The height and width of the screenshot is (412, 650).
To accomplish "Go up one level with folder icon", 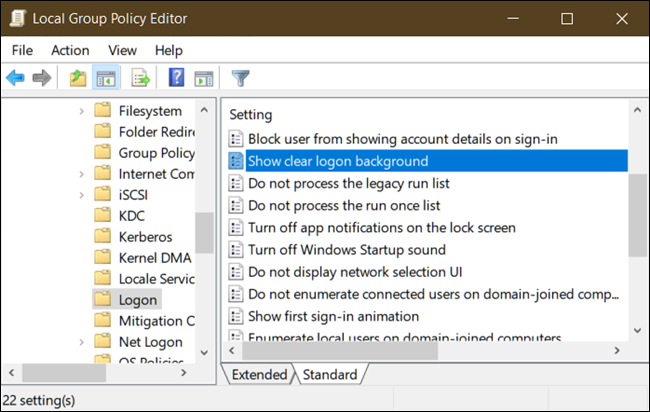I will coord(78,77).
